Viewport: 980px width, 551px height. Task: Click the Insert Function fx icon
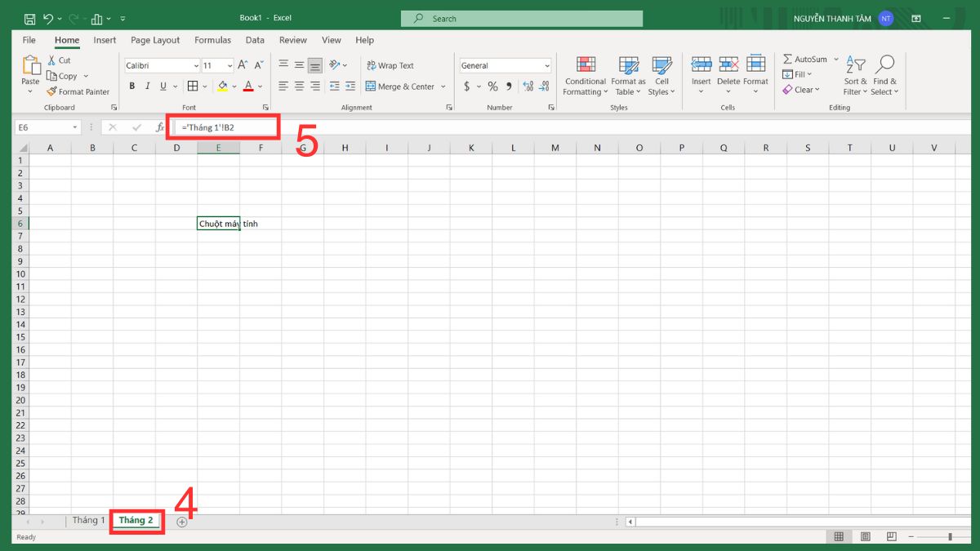160,127
